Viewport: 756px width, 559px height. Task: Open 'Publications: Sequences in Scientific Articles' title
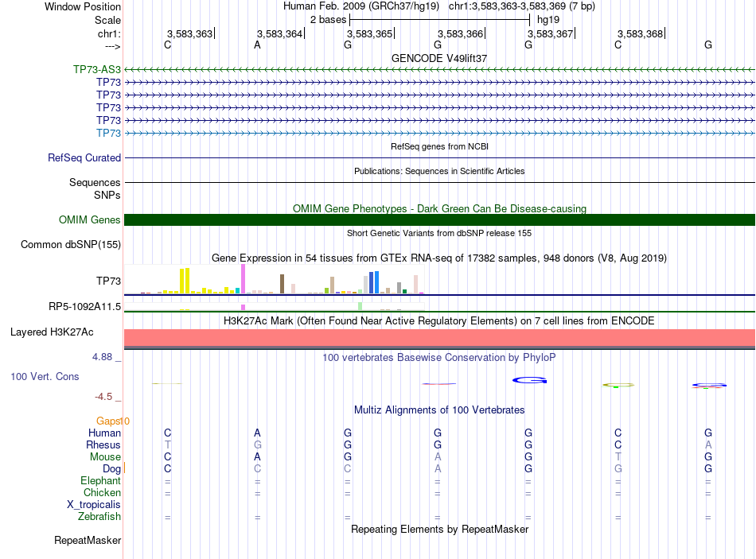(x=439, y=171)
